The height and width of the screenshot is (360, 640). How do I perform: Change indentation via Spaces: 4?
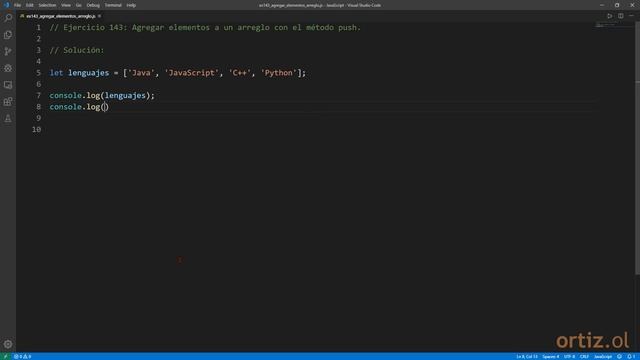point(551,356)
